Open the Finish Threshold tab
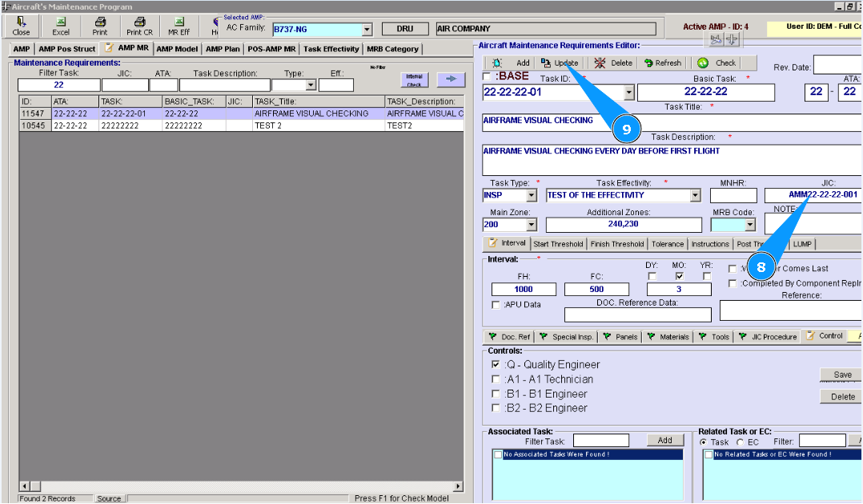This screenshot has width=863, height=504. [x=617, y=244]
